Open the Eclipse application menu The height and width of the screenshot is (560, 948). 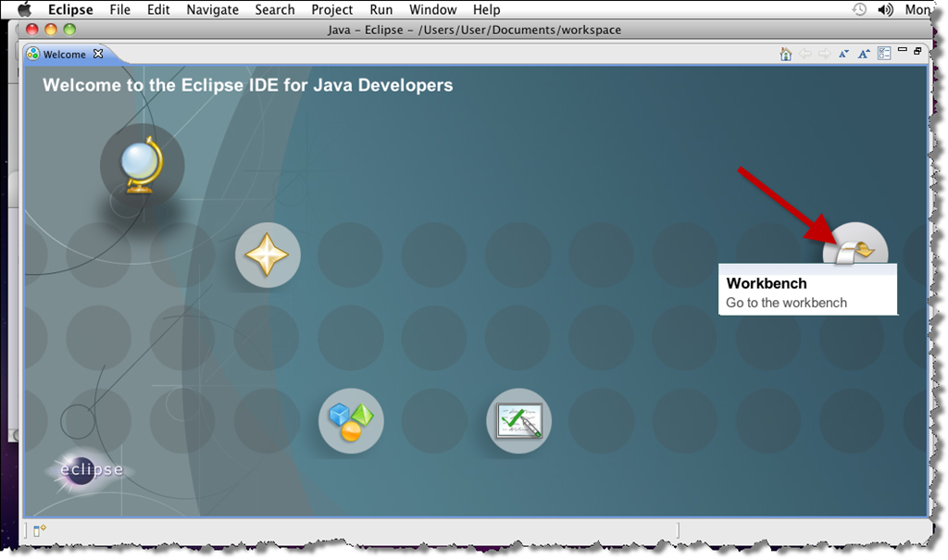tap(70, 9)
